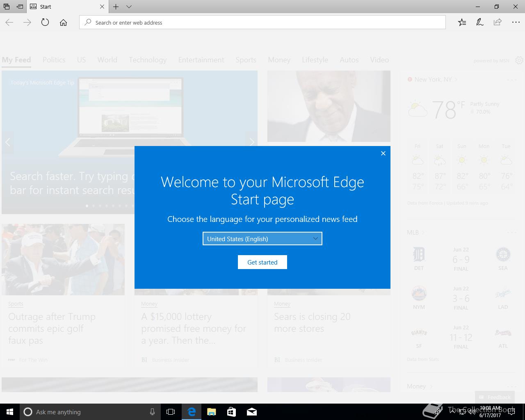
Task: Open the top story portrait thumbnail
Action: [x=329, y=106]
